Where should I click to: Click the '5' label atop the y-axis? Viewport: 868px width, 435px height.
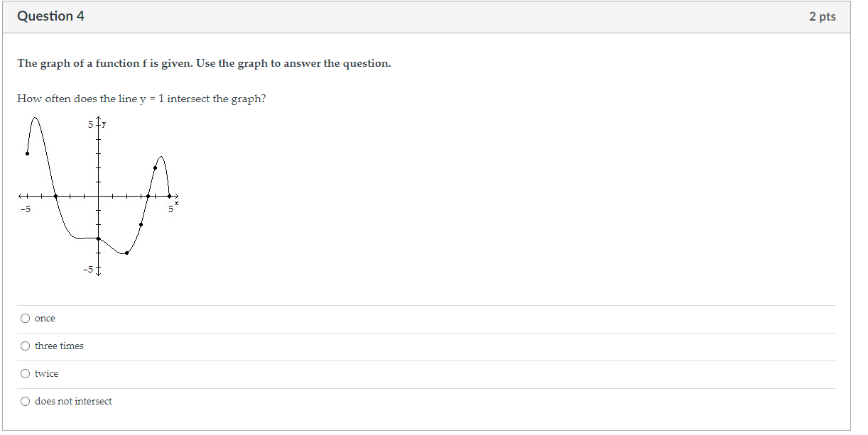coord(91,125)
